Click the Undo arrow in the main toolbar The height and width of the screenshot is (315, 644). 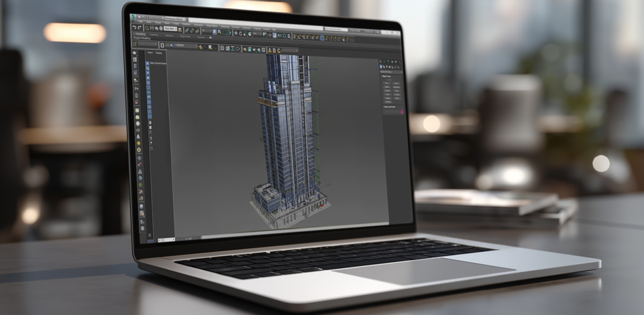point(135,28)
